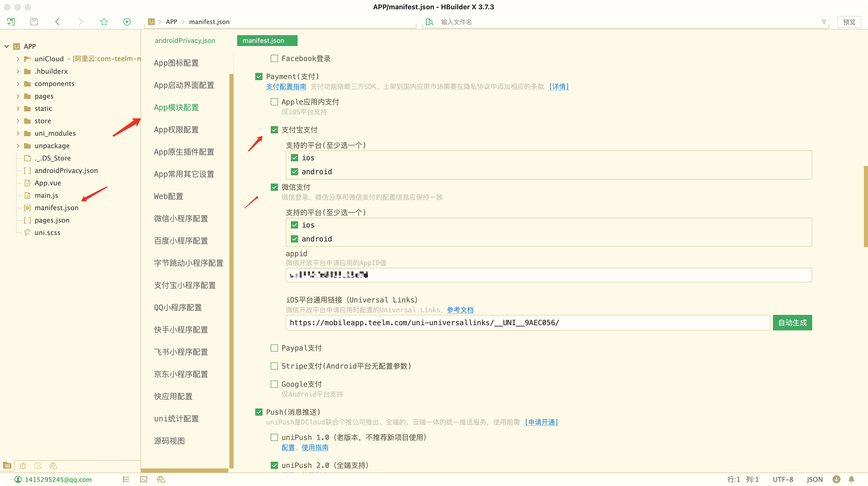
Task: Click the manifest.json file icon in tree
Action: [27, 208]
